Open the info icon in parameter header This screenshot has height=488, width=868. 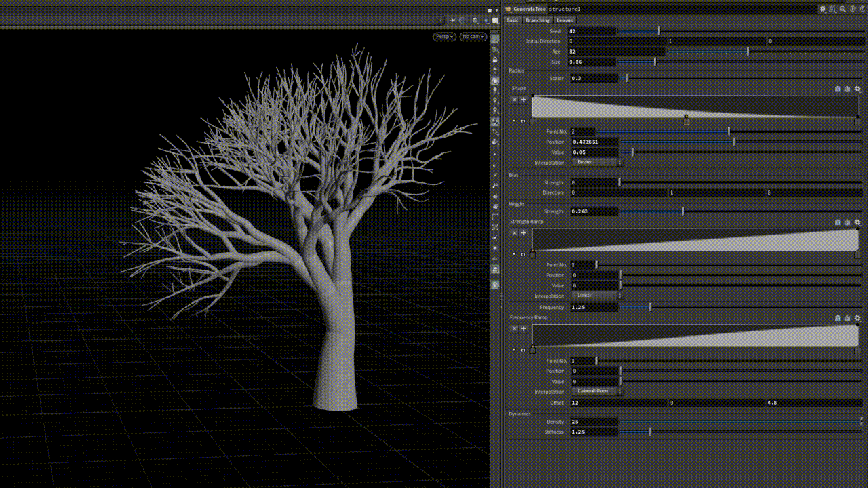852,9
